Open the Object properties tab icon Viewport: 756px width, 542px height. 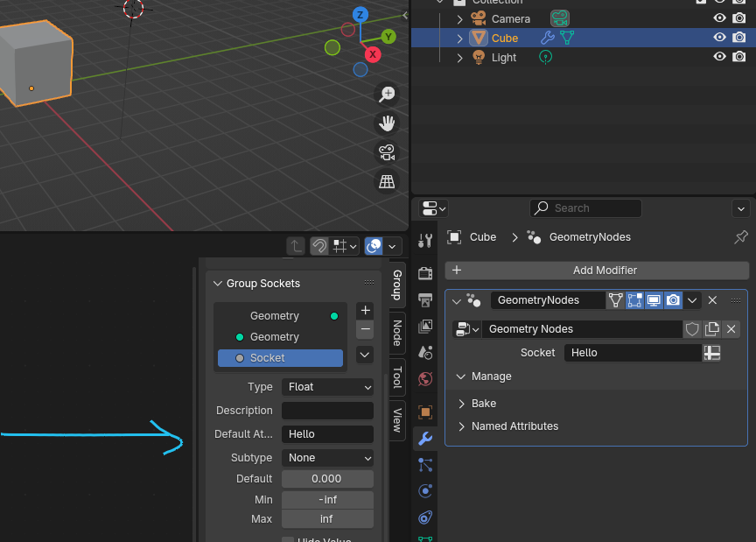pos(425,412)
